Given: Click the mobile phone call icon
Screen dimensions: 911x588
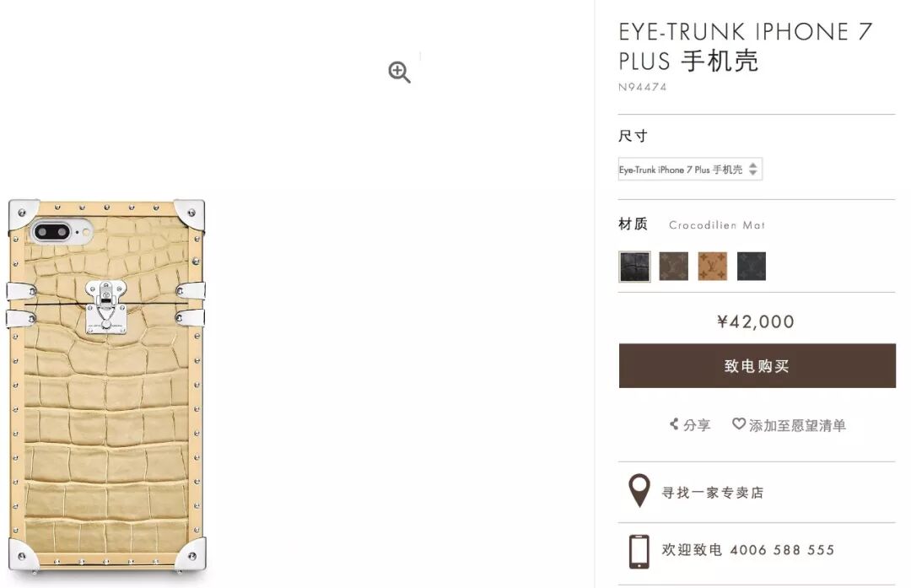Looking at the screenshot, I should coord(639,551).
